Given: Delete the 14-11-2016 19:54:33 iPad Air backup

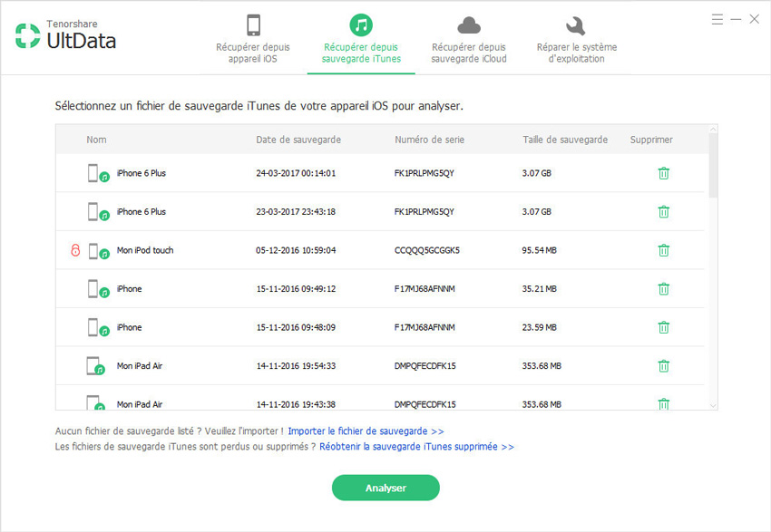Looking at the screenshot, I should click(x=663, y=366).
